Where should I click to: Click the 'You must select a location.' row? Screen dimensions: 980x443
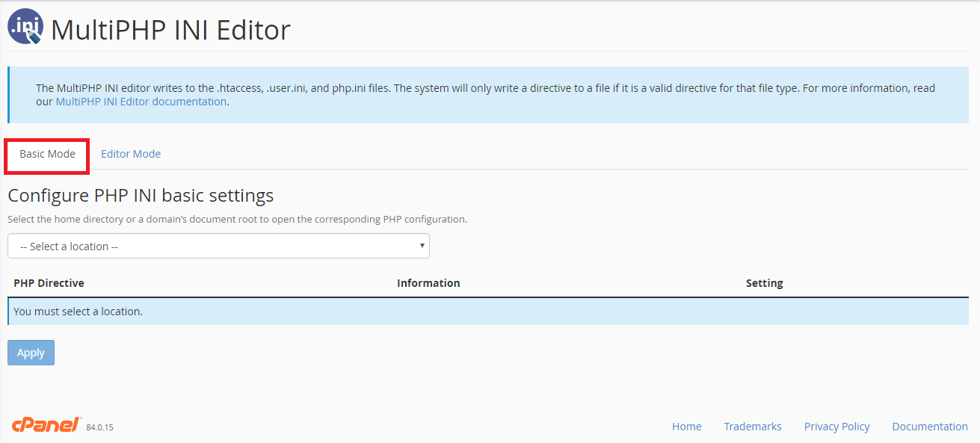488,312
